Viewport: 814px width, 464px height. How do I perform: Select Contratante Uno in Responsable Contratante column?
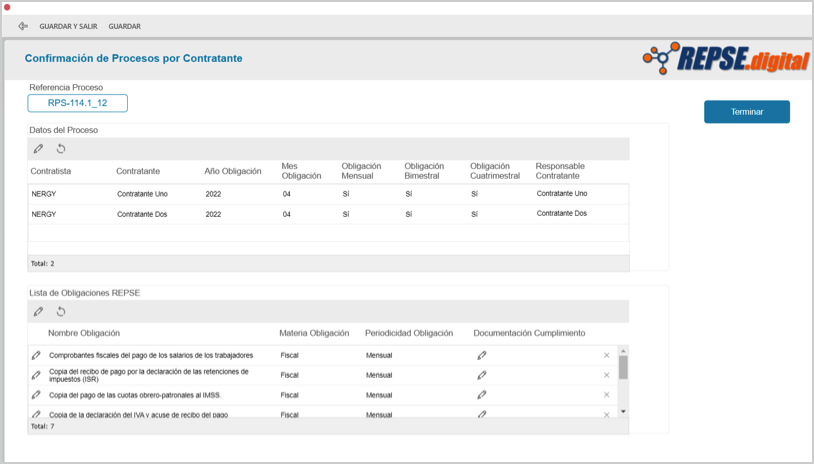[x=562, y=194]
